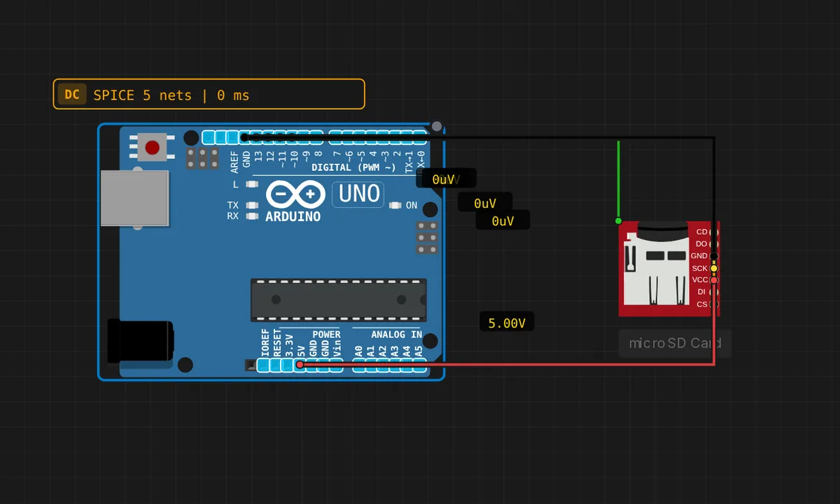The width and height of the screenshot is (840, 504).
Task: Select the vertical green wire
Action: [x=618, y=181]
